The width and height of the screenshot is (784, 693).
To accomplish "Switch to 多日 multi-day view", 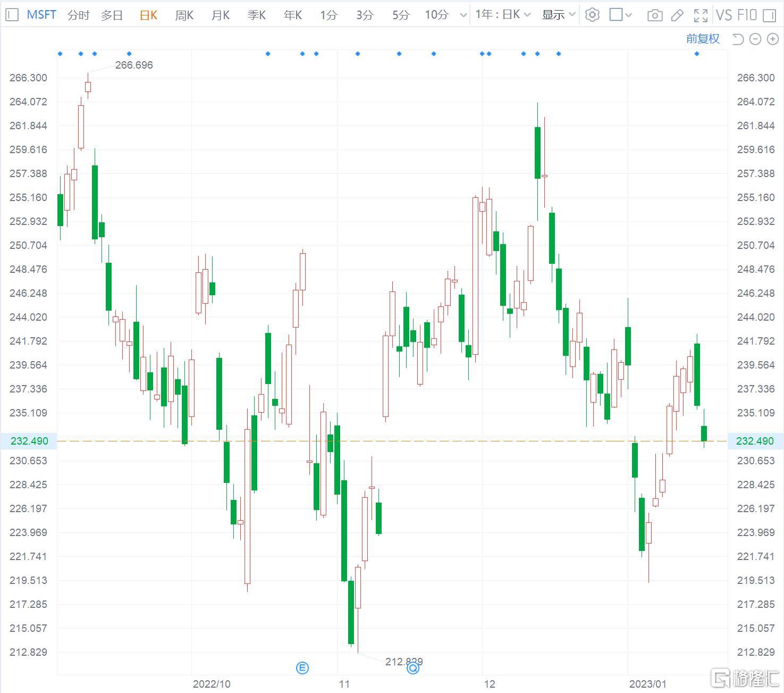I will 112,15.
